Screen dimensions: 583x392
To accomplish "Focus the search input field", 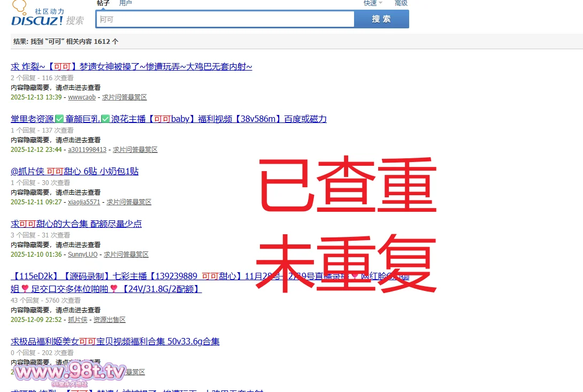I will [x=225, y=19].
